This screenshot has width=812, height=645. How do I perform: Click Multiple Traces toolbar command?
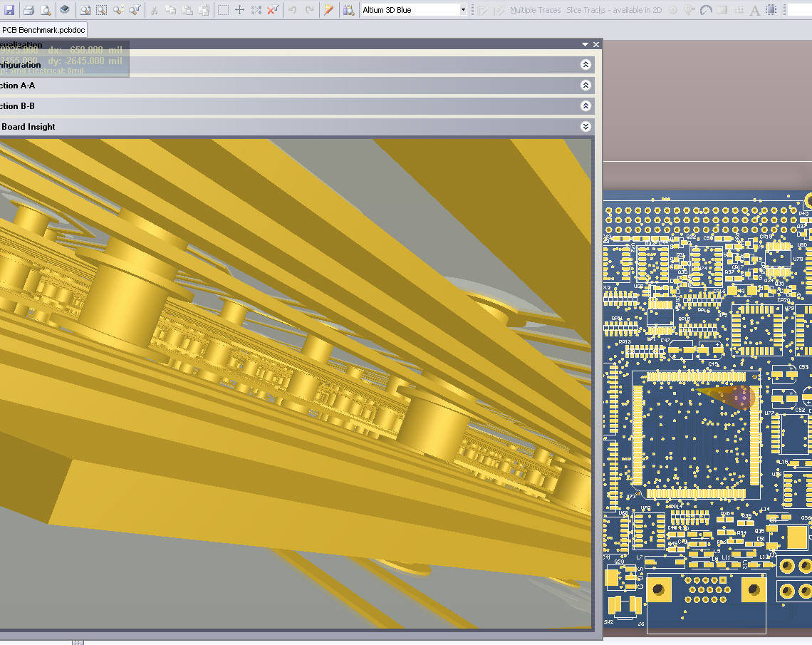click(535, 10)
